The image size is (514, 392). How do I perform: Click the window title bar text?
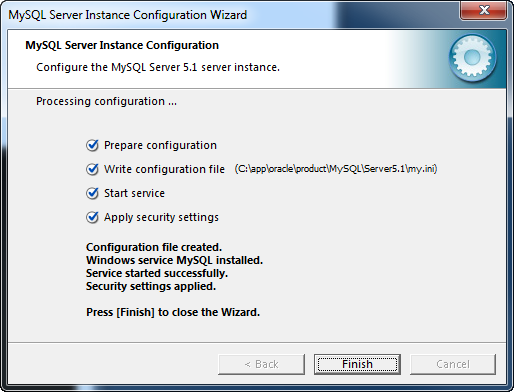pos(128,15)
